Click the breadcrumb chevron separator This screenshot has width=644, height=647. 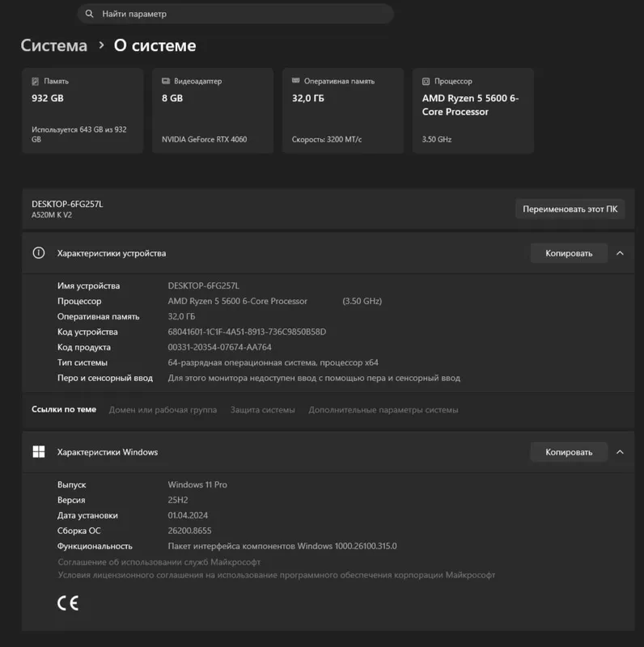[x=101, y=45]
